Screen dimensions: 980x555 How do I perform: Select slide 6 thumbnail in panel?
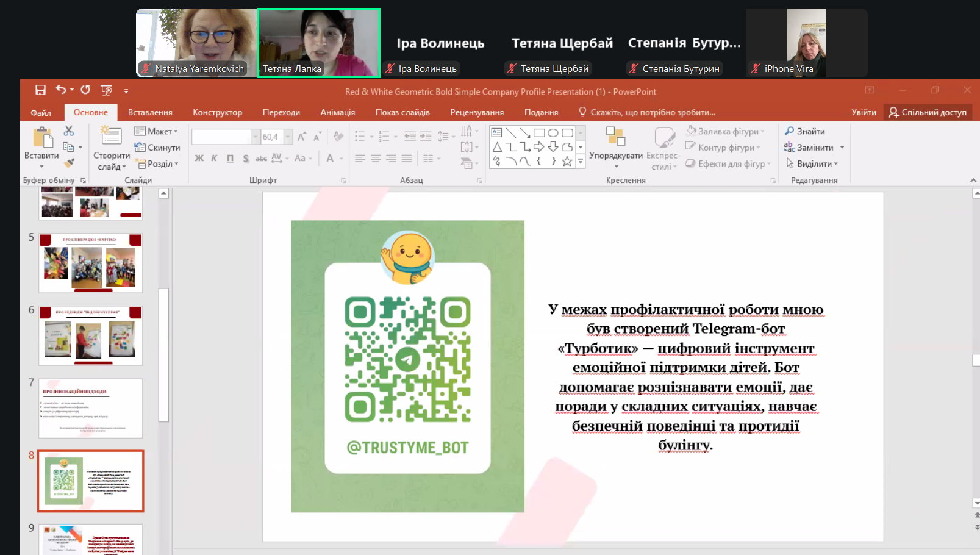pyautogui.click(x=90, y=336)
